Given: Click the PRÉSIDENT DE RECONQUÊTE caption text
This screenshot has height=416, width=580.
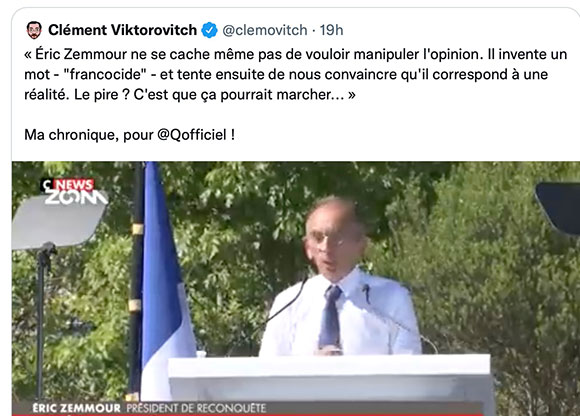Looking at the screenshot, I should pos(196,408).
